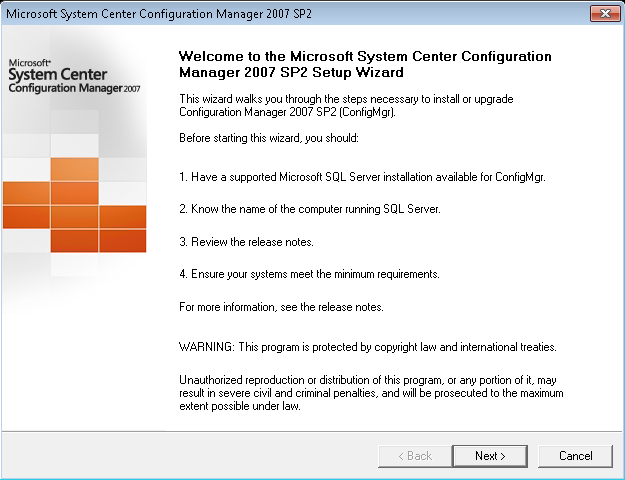This screenshot has width=625, height=480.
Task: Click the Welcome setup wizard heading
Action: (x=365, y=64)
